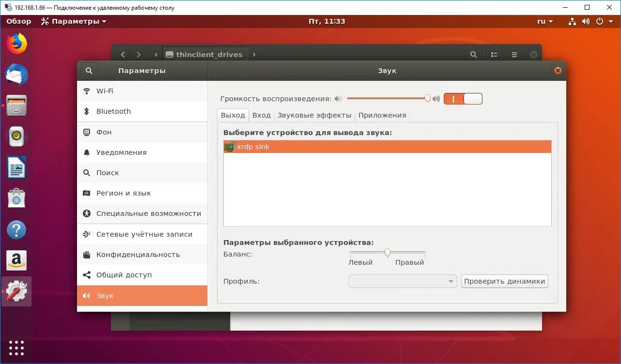Click the thinclient_drives path button
Screen dimensions: 621x364
205,55
